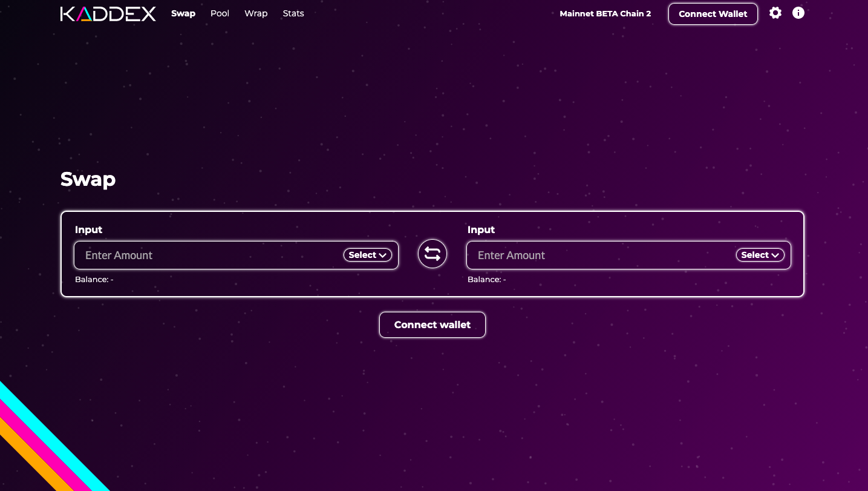Image resolution: width=868 pixels, height=491 pixels.
Task: Click the Kaddex logo
Action: tap(108, 14)
